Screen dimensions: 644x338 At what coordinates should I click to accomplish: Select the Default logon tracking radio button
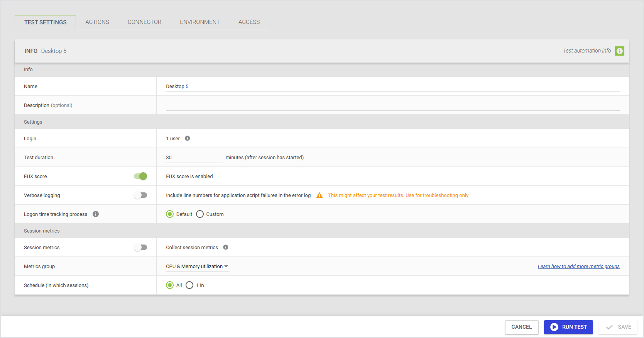pyautogui.click(x=170, y=214)
